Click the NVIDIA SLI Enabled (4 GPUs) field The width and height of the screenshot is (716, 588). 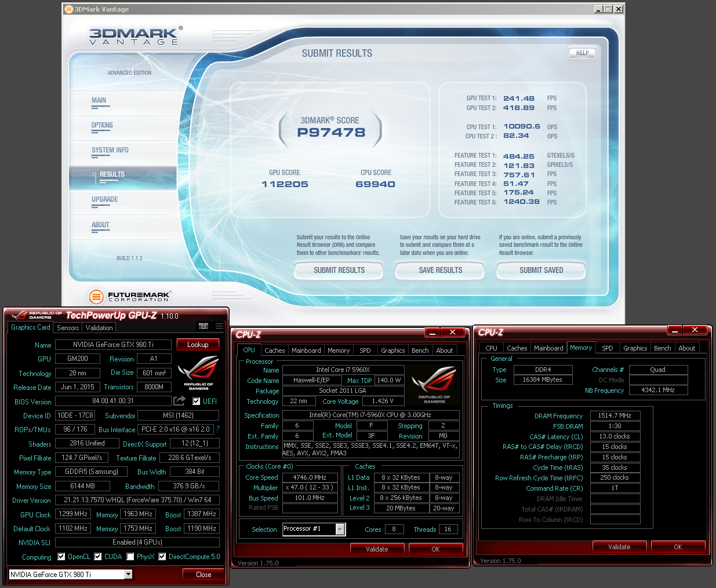click(x=137, y=542)
